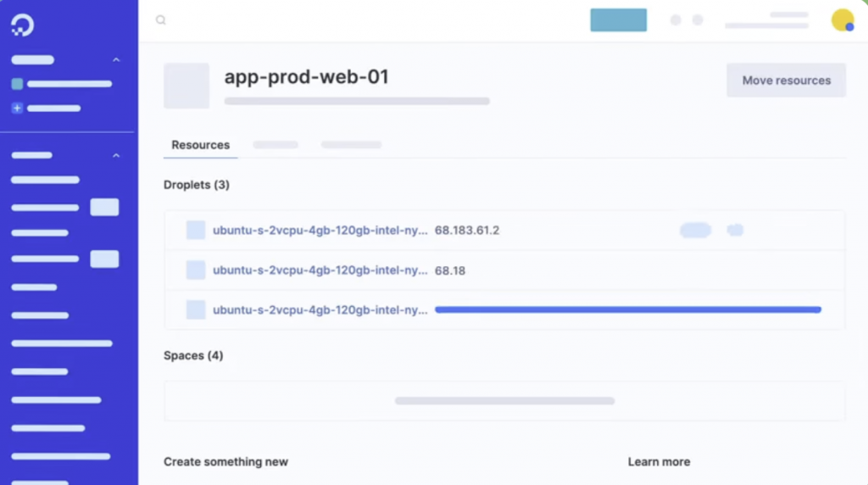Click the DigitalOcean logo in sidebar
Viewport: 868px width, 485px height.
[23, 26]
